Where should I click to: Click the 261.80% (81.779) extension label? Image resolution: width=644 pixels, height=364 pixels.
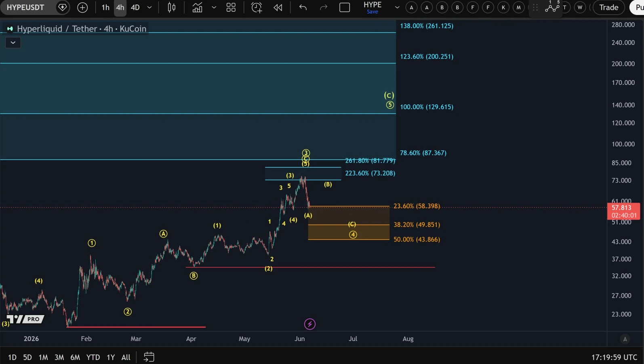point(370,161)
